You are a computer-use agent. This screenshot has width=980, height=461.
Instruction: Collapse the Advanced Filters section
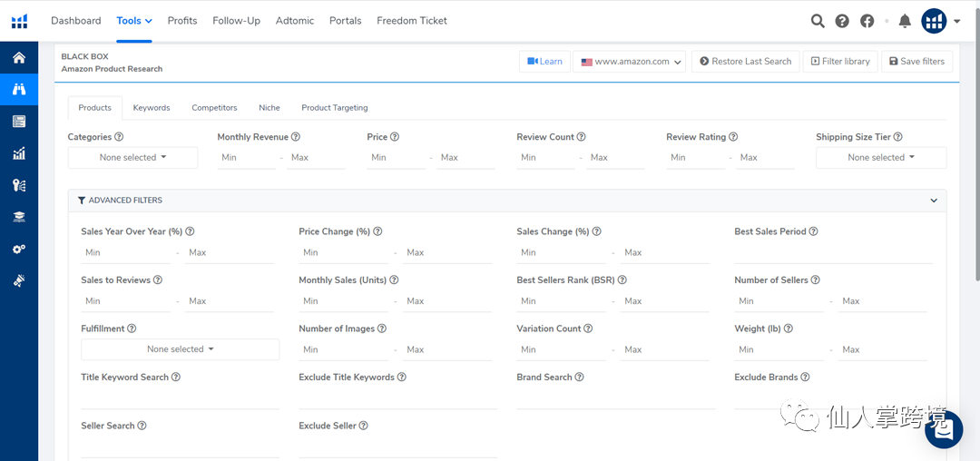tap(934, 201)
